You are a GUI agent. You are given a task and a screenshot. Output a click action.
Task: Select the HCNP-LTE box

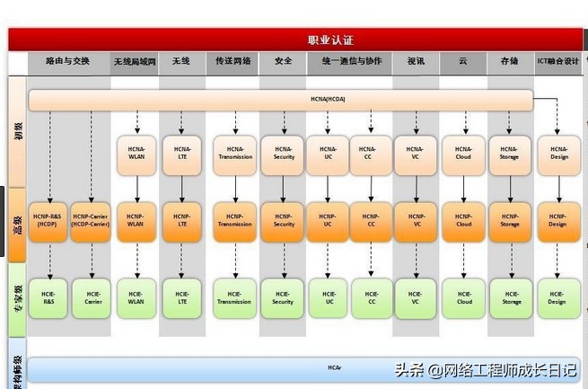(182, 222)
